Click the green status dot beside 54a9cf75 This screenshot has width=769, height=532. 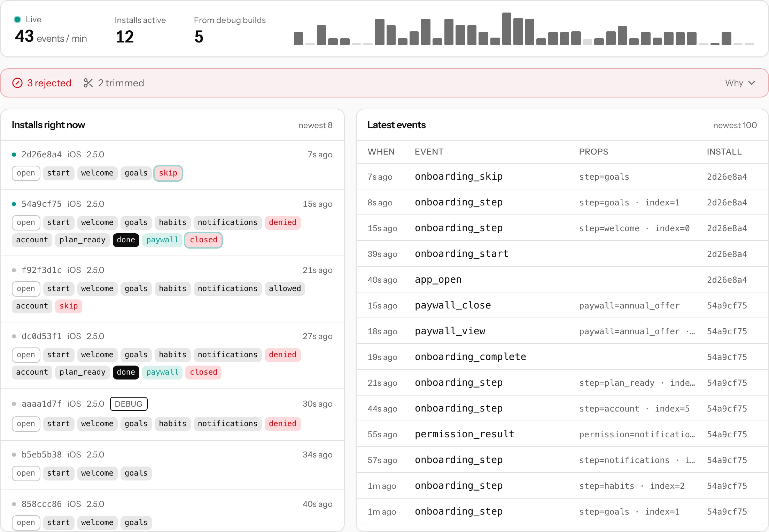pyautogui.click(x=14, y=204)
